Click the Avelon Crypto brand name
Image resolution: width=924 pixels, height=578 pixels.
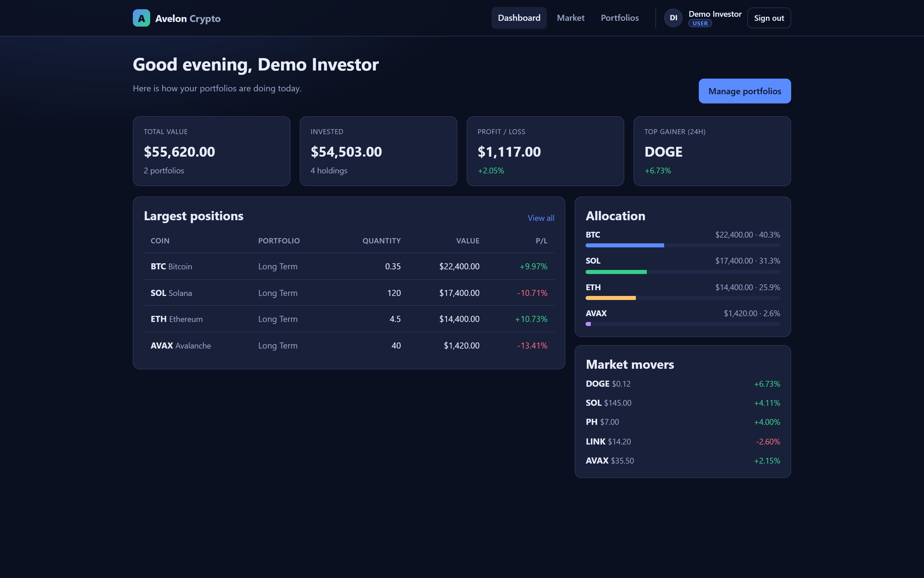pos(188,18)
